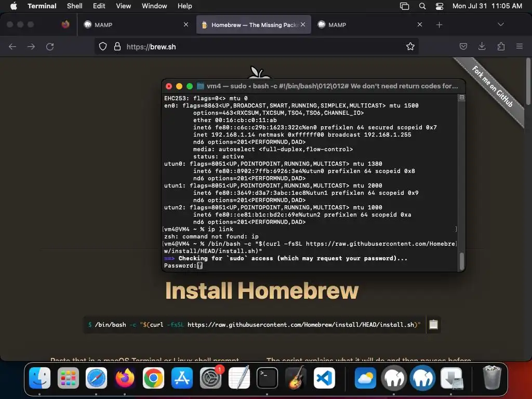Click the Terminal scrollback marker icon
The height and width of the screenshot is (399, 532).
tap(462, 97)
